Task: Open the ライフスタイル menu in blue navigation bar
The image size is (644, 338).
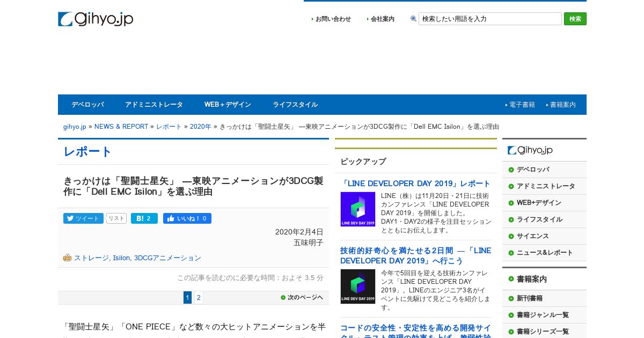Action: pyautogui.click(x=295, y=105)
